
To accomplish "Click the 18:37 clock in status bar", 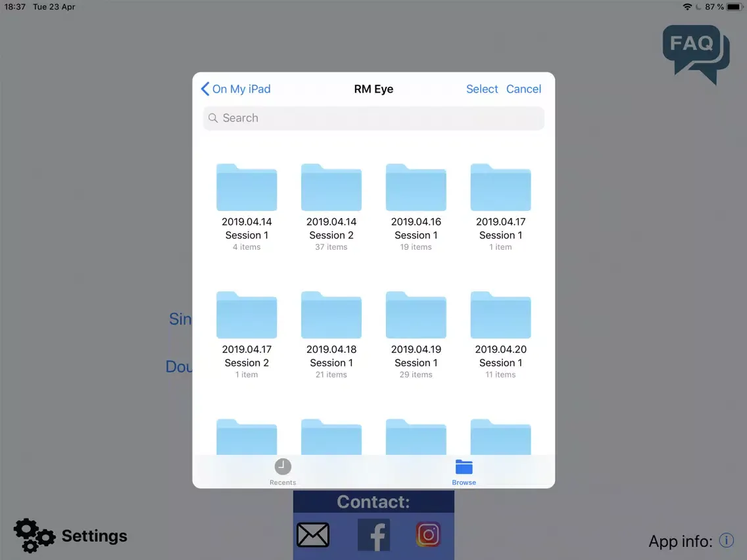I will (x=14, y=7).
